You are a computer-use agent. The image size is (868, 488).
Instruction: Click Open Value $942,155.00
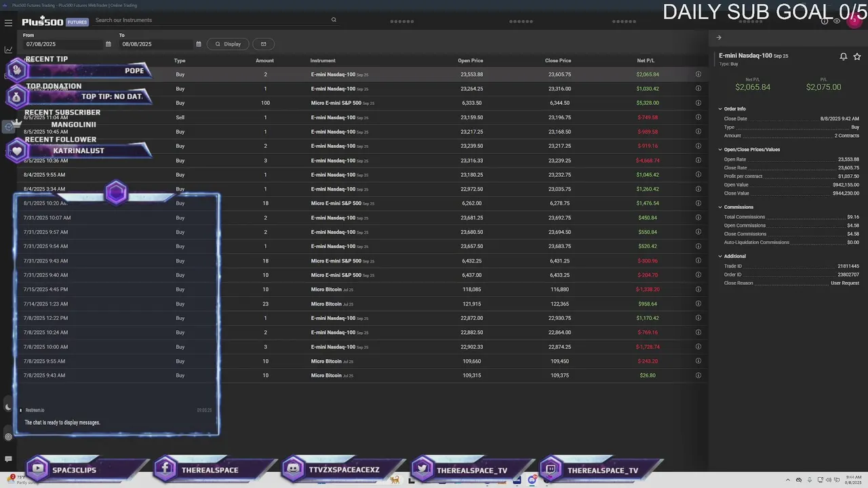[846, 184]
